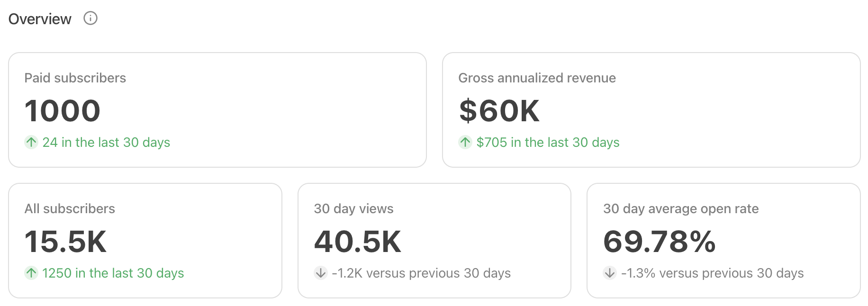The image size is (868, 306).
Task: Click the green up arrow on Gross annualized revenue
Action: pyautogui.click(x=465, y=142)
